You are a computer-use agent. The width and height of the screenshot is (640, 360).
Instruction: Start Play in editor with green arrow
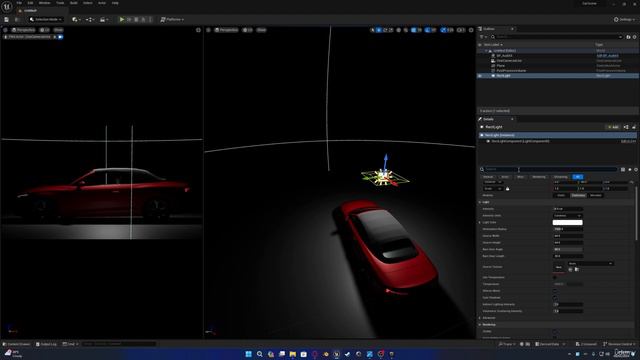tap(122, 20)
